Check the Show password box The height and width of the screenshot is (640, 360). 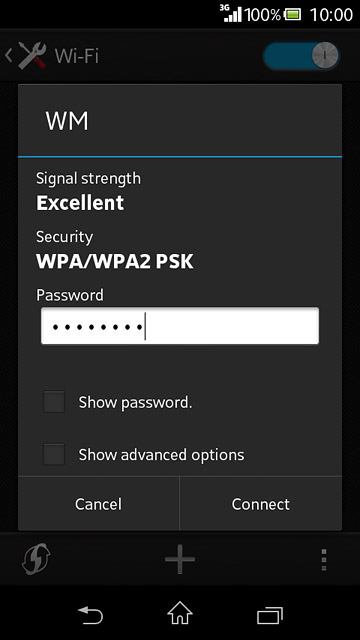[54, 402]
